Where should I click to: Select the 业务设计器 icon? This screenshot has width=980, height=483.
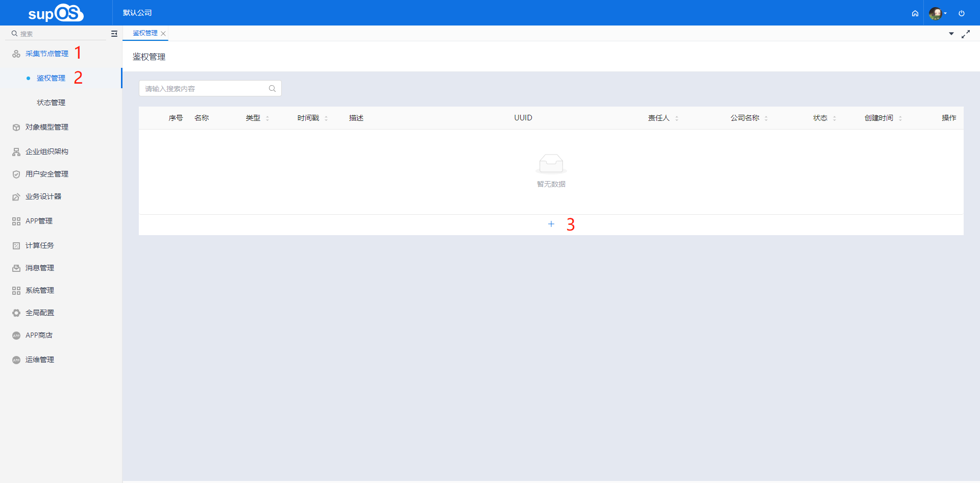click(16, 196)
